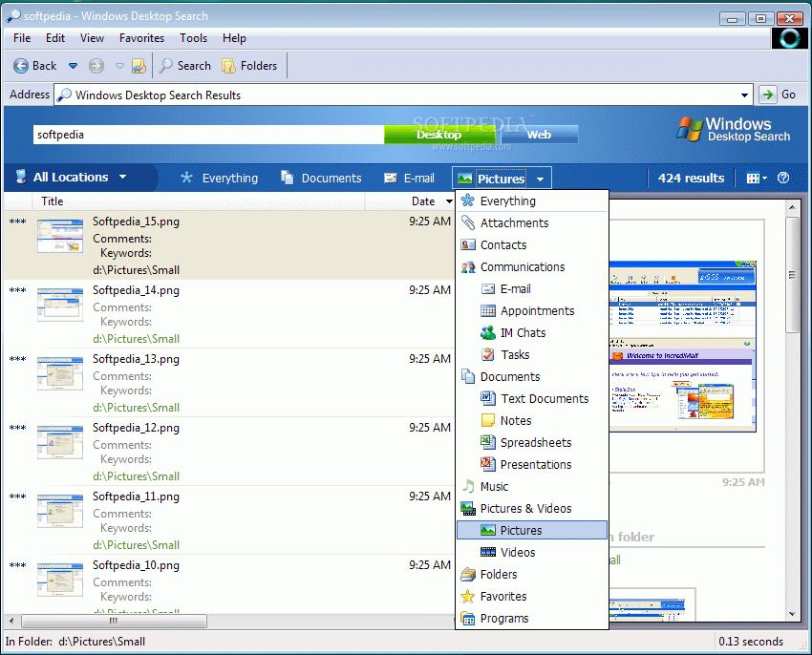Click the large preview image
Screen dimensions: 812x655
point(682,346)
